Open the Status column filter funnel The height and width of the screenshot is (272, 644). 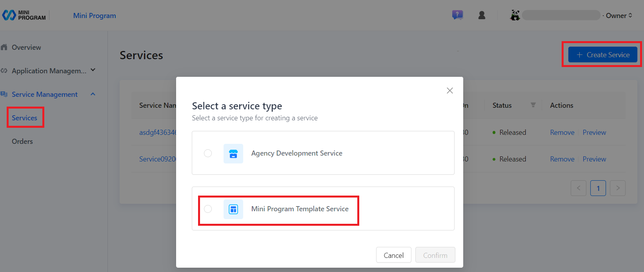coord(533,105)
